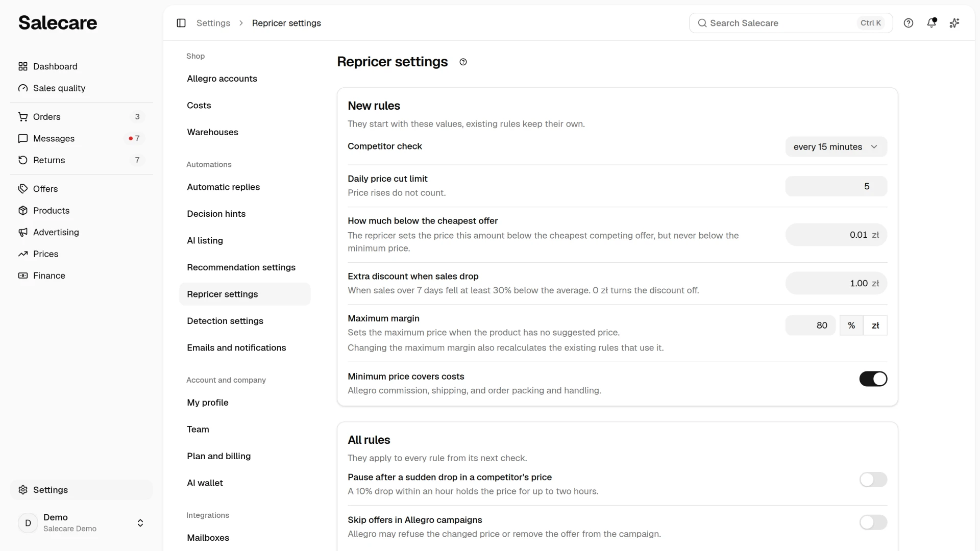Select zł unit for Maximum margin
980x551 pixels.
tap(875, 325)
